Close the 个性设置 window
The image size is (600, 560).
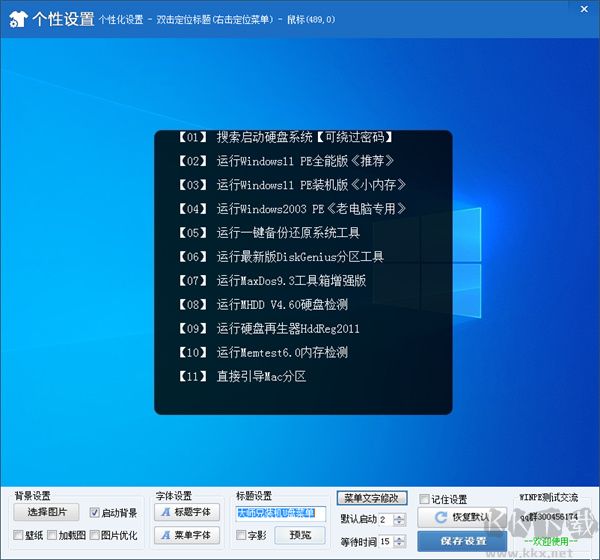click(x=584, y=9)
